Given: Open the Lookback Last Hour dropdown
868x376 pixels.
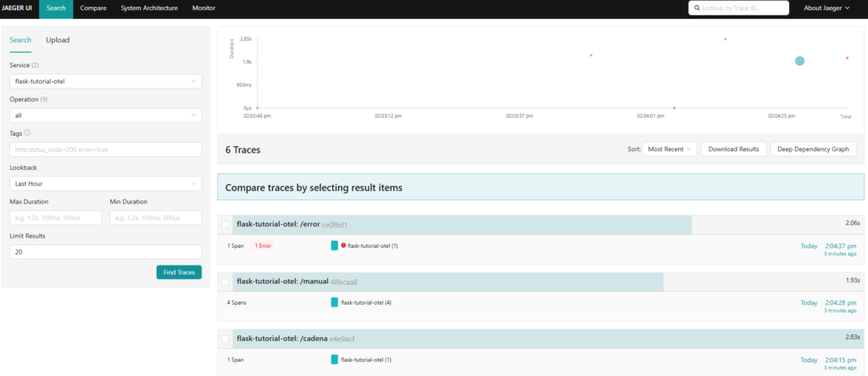Looking at the screenshot, I should (x=105, y=183).
